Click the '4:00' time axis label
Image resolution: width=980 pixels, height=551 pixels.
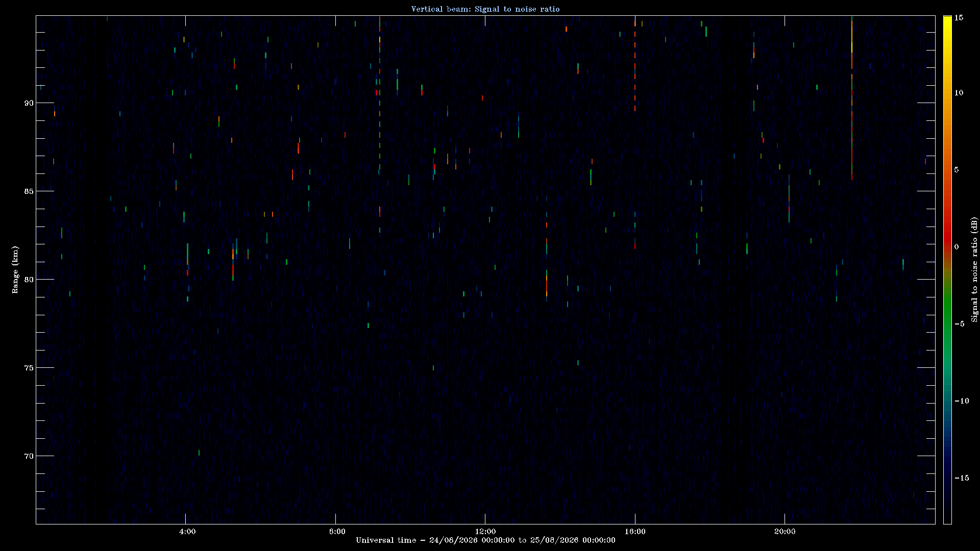click(187, 532)
